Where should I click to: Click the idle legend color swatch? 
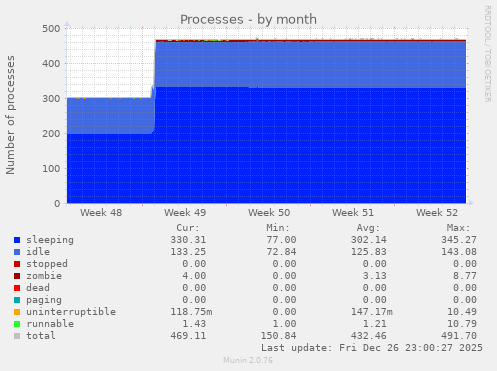[x=17, y=252]
